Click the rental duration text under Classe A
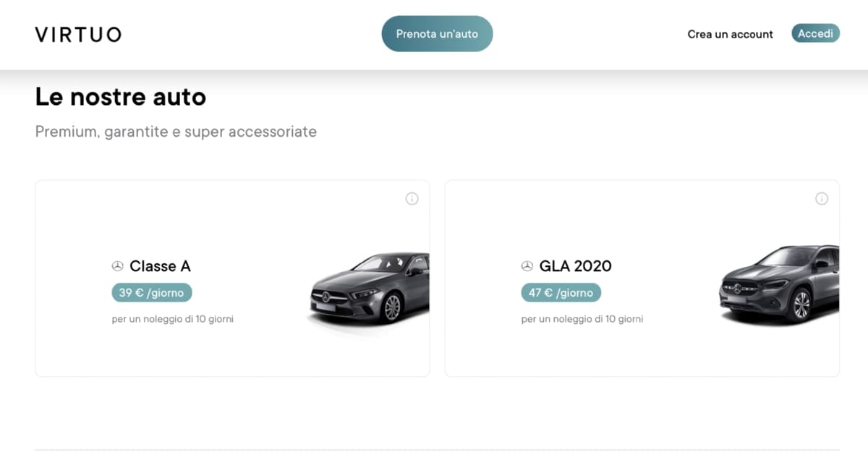 click(173, 319)
